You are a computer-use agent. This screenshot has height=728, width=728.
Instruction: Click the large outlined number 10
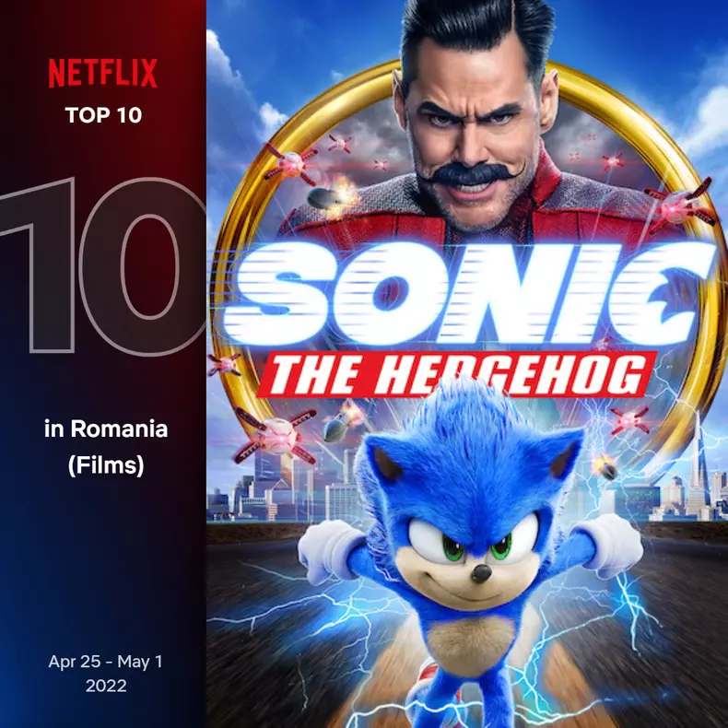pyautogui.click(x=103, y=266)
